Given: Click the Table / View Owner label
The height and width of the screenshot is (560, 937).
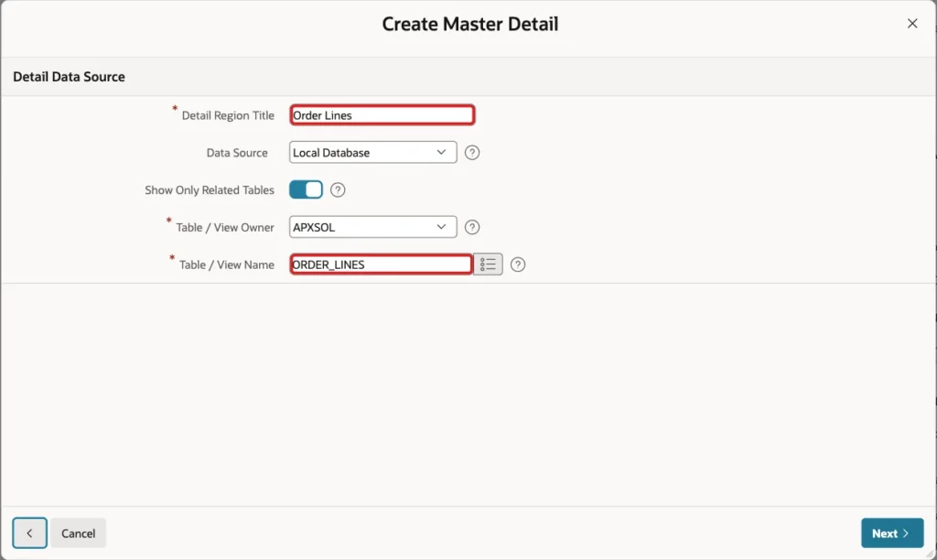Looking at the screenshot, I should 225,227.
